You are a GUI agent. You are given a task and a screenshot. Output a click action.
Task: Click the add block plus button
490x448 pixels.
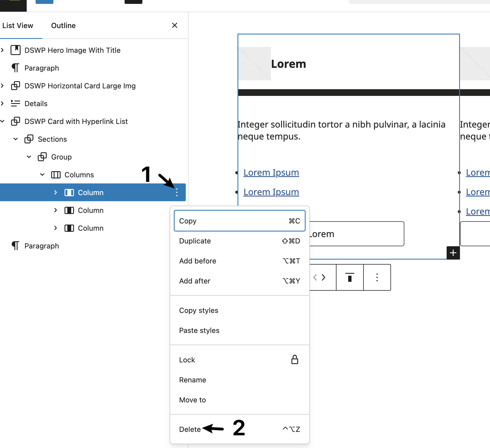(x=453, y=253)
